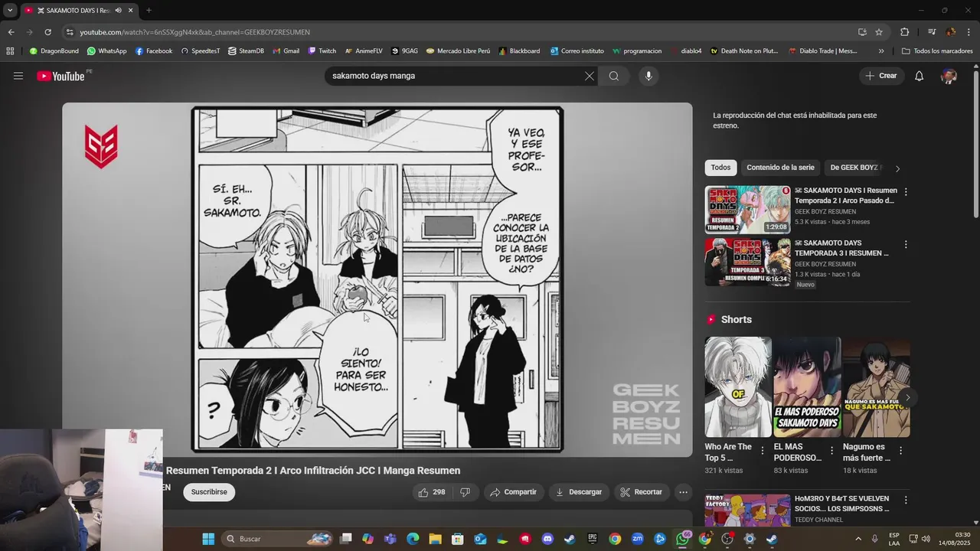The image size is (980, 551).
Task: Open options for Temporada 2 Arco Pasado video
Action: tap(906, 192)
